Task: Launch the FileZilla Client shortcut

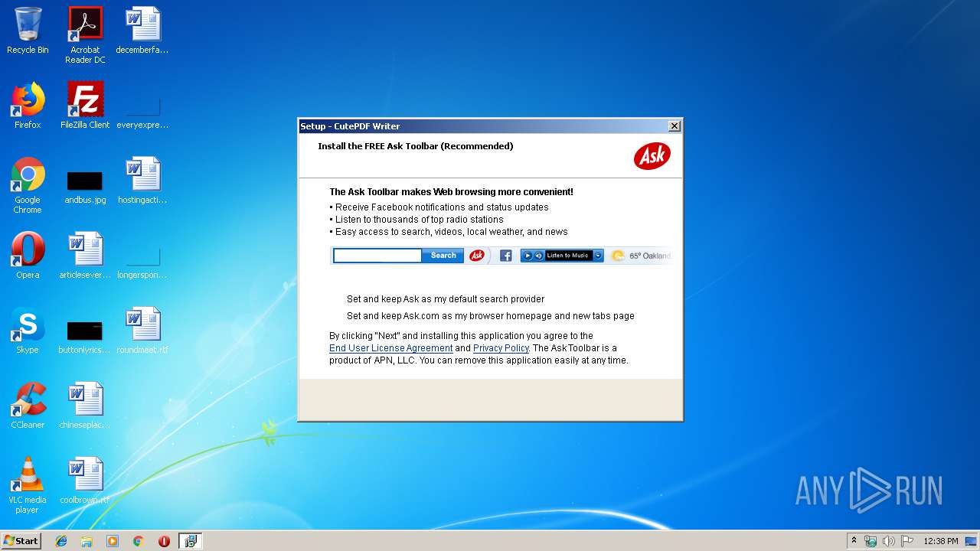Action: click(85, 106)
